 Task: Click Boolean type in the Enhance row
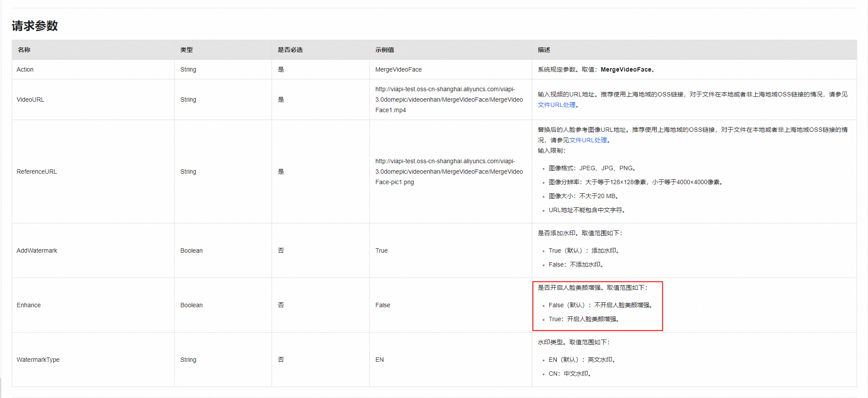(x=191, y=305)
